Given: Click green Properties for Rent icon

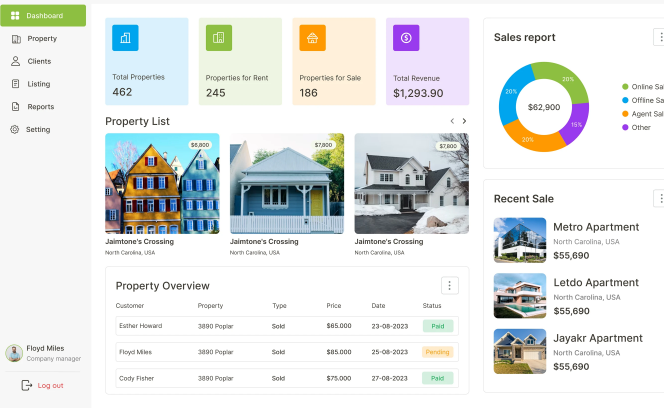Looking at the screenshot, I should point(219,38).
